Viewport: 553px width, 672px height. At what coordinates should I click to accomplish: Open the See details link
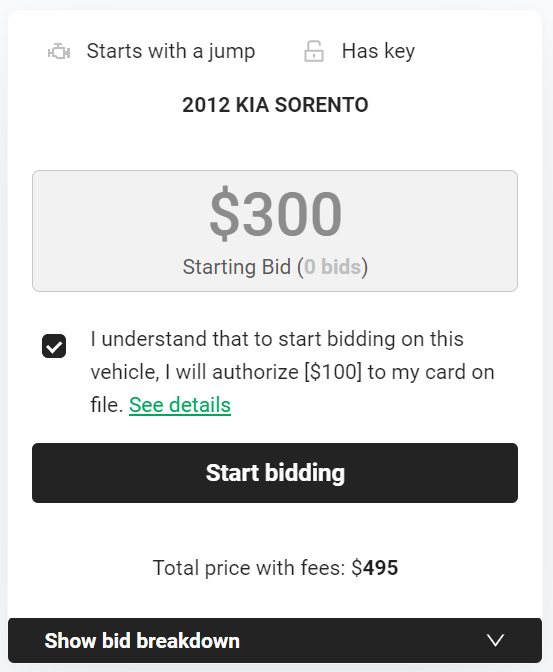tap(180, 405)
